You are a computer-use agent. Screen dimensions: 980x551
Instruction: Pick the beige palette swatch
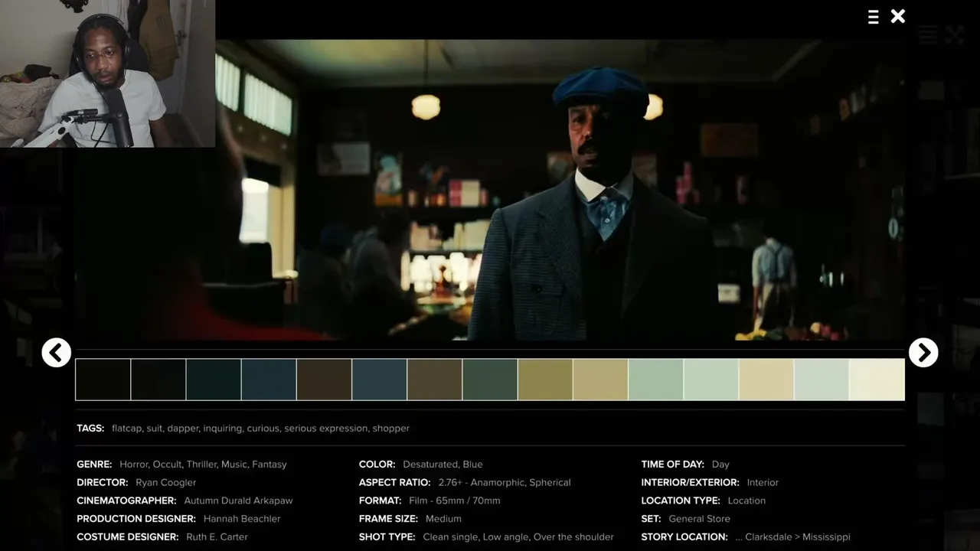tap(766, 380)
